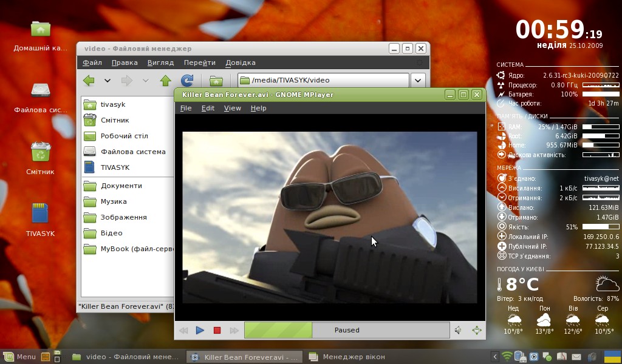Click the /media/TIVASYK/video location field
Viewport: 622px width, 364px height.
coord(323,80)
